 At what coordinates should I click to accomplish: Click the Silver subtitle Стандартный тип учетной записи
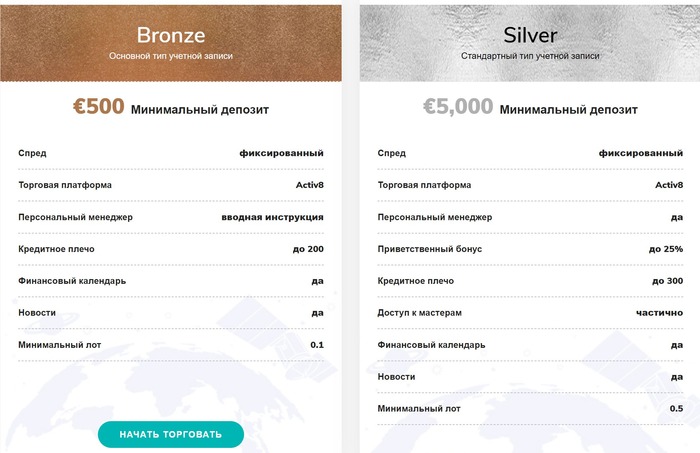coord(531,57)
